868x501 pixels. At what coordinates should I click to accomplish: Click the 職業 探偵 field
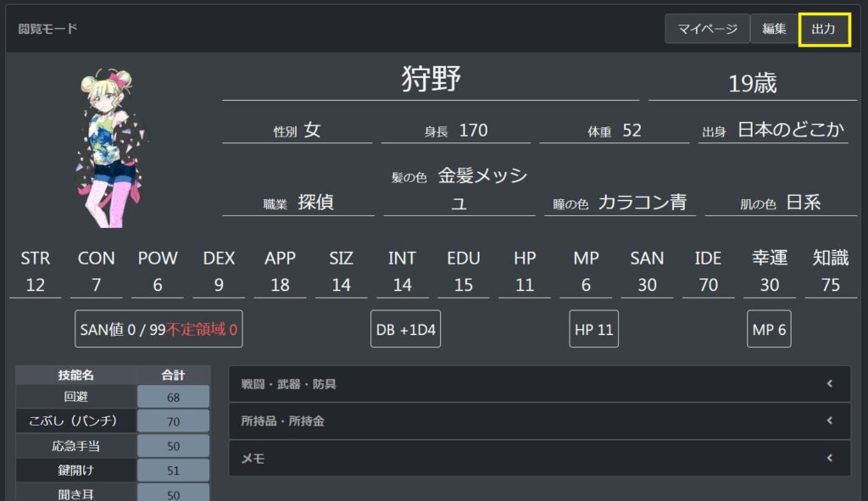298,203
